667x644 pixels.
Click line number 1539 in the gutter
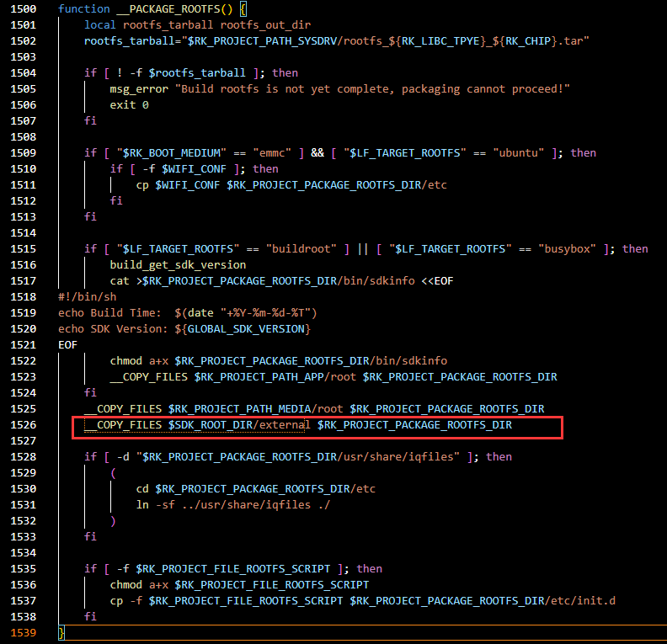pos(24,632)
